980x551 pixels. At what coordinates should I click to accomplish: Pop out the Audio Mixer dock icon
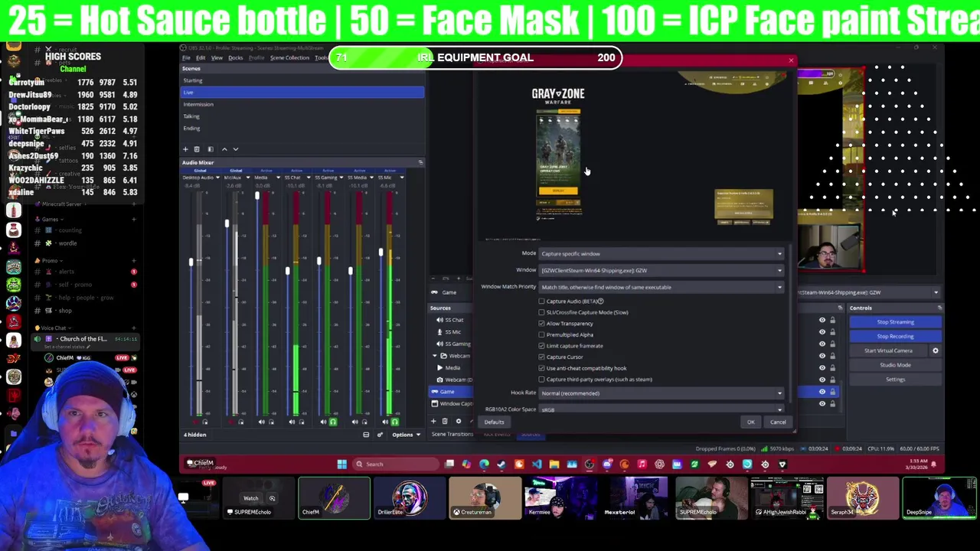pyautogui.click(x=420, y=162)
